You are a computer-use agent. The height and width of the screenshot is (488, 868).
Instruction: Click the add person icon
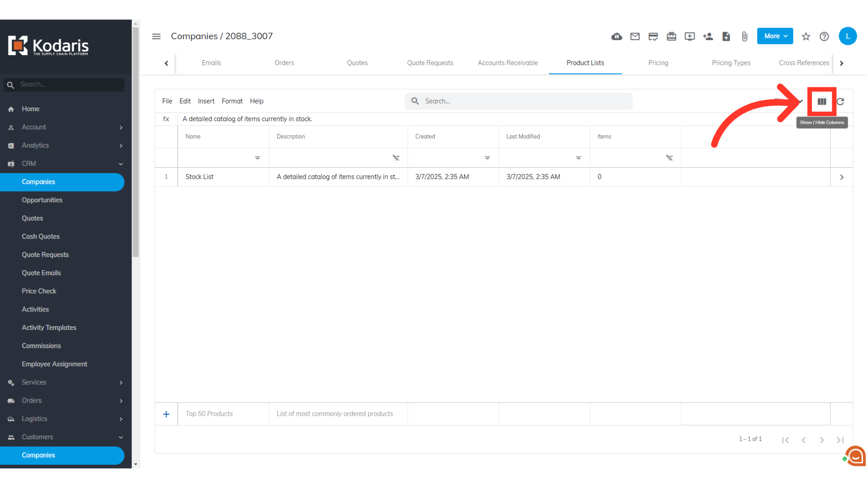(708, 37)
